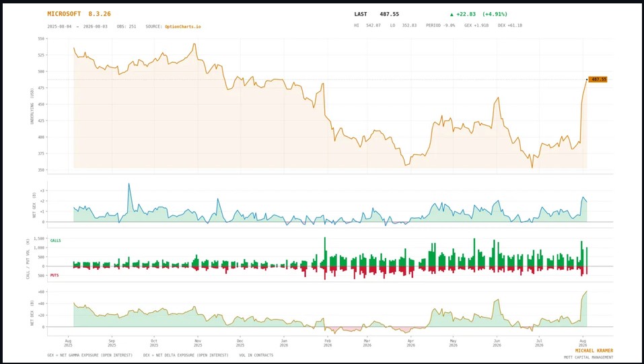Click the "Jul 2026" x-axis label
Viewport: 644px width, 364px height.
tap(539, 343)
